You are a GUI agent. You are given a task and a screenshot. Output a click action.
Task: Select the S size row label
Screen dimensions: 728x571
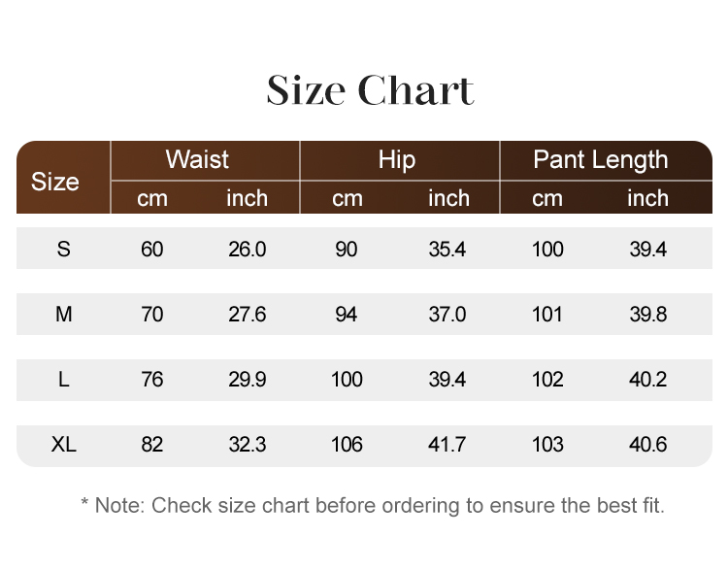(x=64, y=249)
